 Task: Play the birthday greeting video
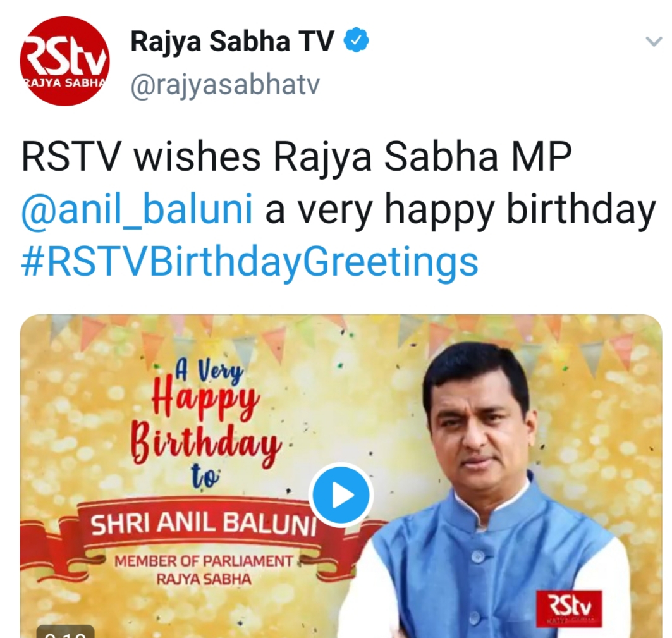341,495
